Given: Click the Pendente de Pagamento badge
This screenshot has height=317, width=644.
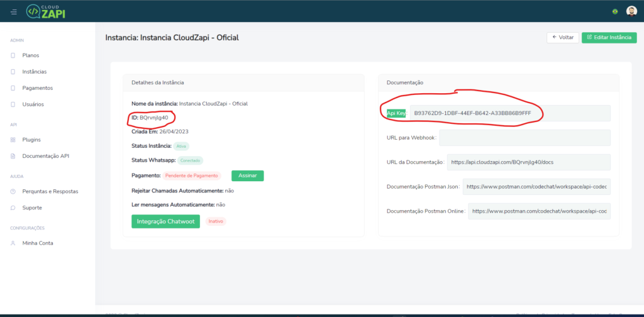Looking at the screenshot, I should point(192,175).
